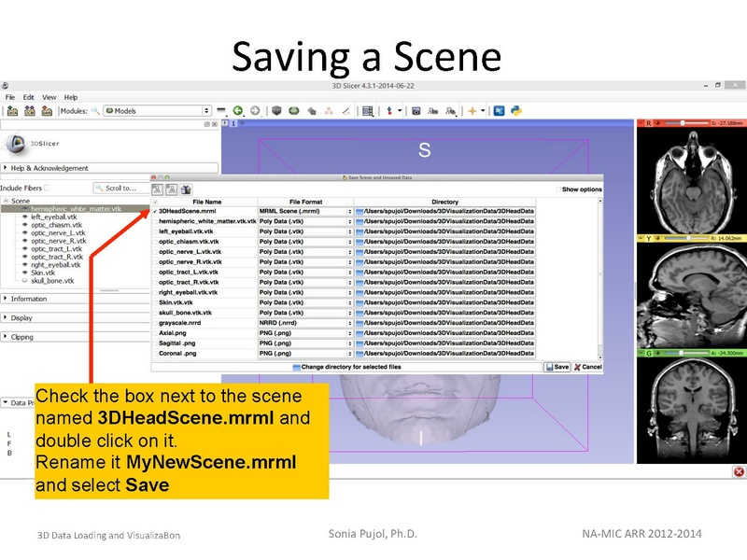Click the restore scene view icon
This screenshot has width=747, height=560.
[451, 111]
